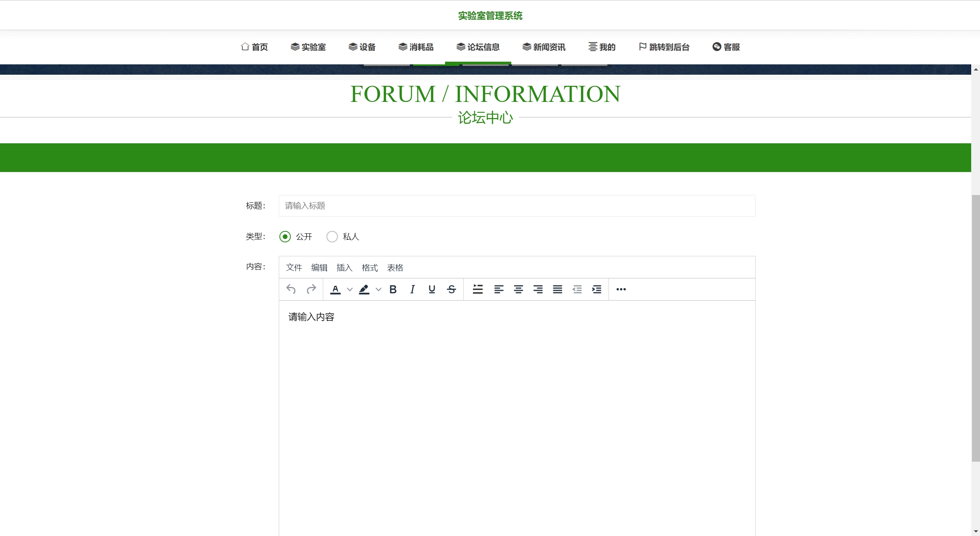Image resolution: width=980 pixels, height=536 pixels.
Task: Click the Bold formatting icon
Action: (393, 289)
